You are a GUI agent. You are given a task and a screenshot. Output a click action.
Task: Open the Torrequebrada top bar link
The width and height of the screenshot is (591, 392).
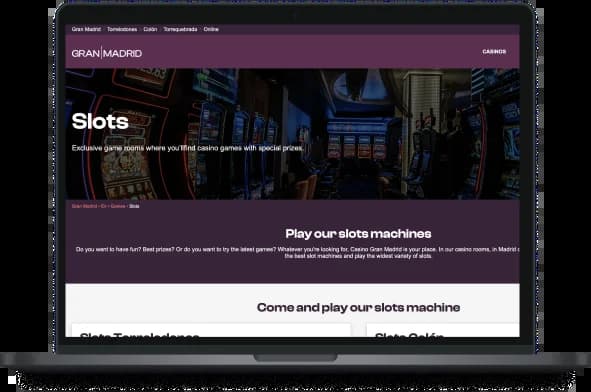(180, 29)
